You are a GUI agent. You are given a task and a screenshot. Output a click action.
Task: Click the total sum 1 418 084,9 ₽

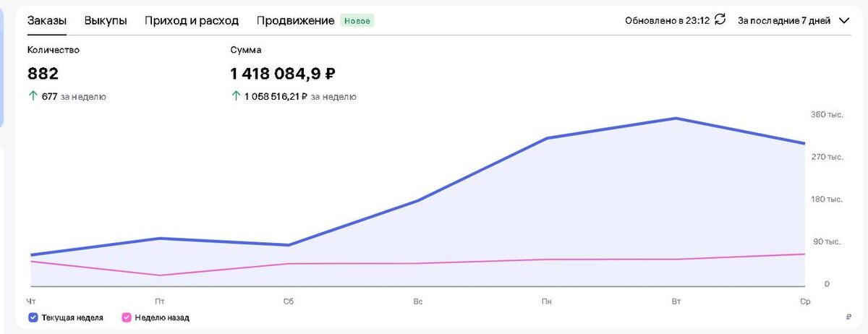[283, 74]
